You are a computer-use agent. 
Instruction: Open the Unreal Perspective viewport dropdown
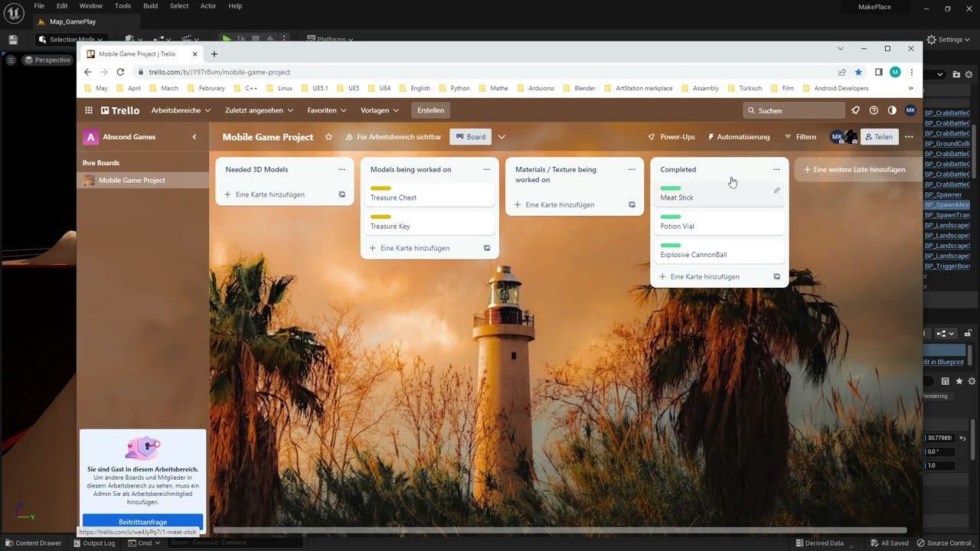point(47,60)
